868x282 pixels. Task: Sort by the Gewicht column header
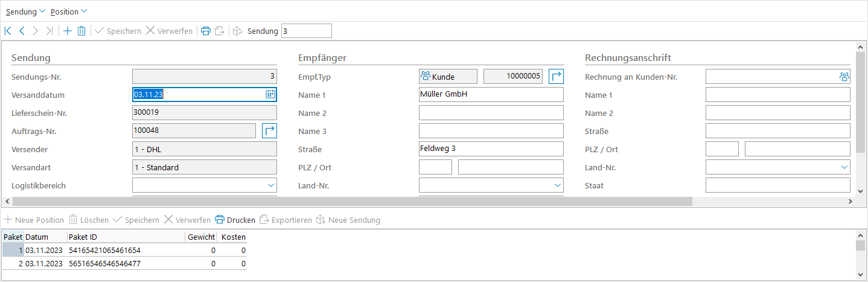point(201,237)
